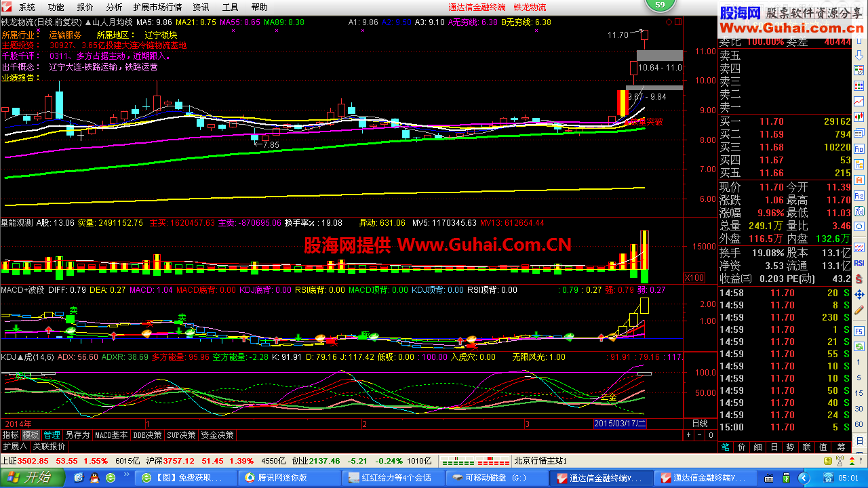868x488 pixels.
Task: Click the network tray icon beside clock
Action: pos(829,478)
